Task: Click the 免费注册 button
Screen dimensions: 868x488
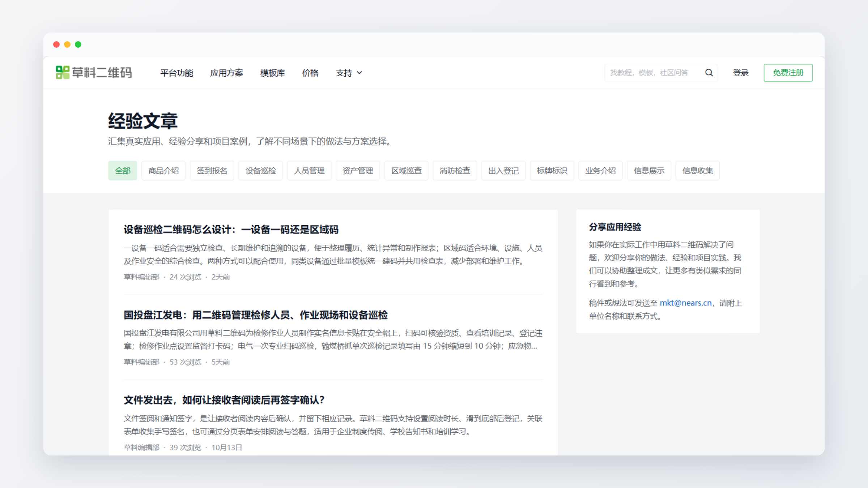Action: (788, 73)
